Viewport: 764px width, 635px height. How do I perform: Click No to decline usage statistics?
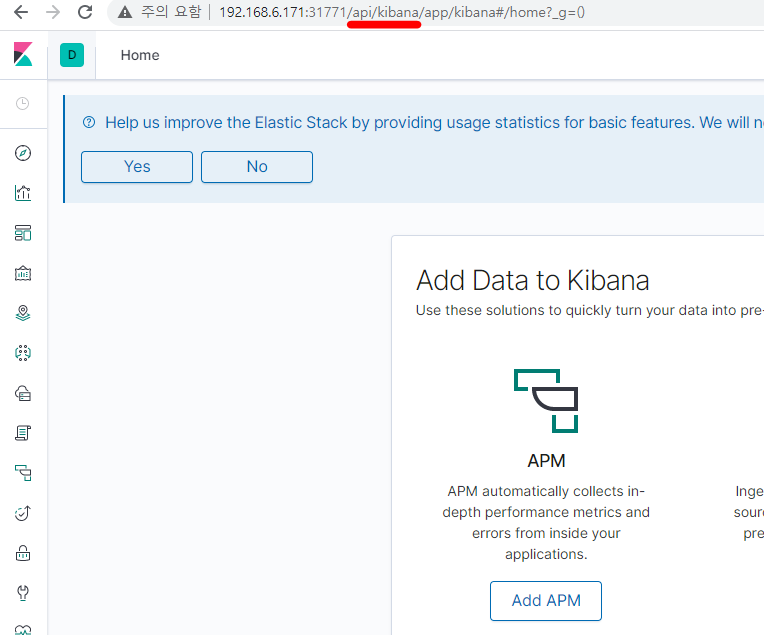click(257, 167)
